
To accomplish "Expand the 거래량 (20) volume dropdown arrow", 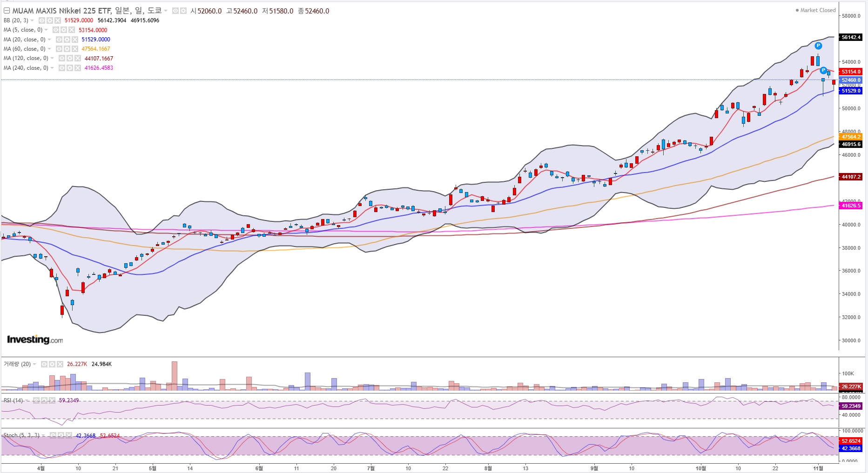I will coord(34,364).
